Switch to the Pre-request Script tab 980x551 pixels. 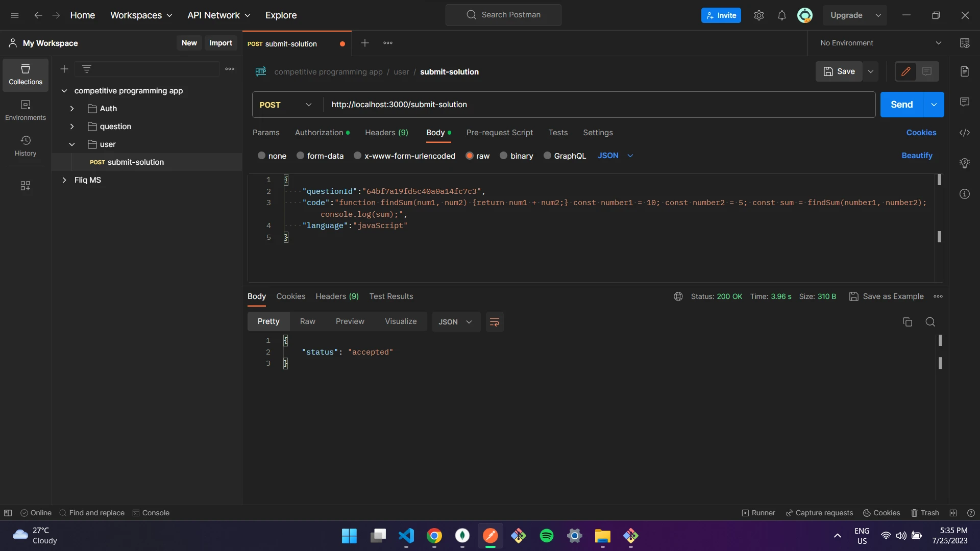500,133
